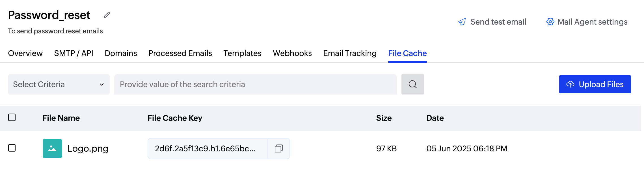The height and width of the screenshot is (172, 644).
Task: Click the pencil icon to rename Password_reset
Action: click(107, 15)
